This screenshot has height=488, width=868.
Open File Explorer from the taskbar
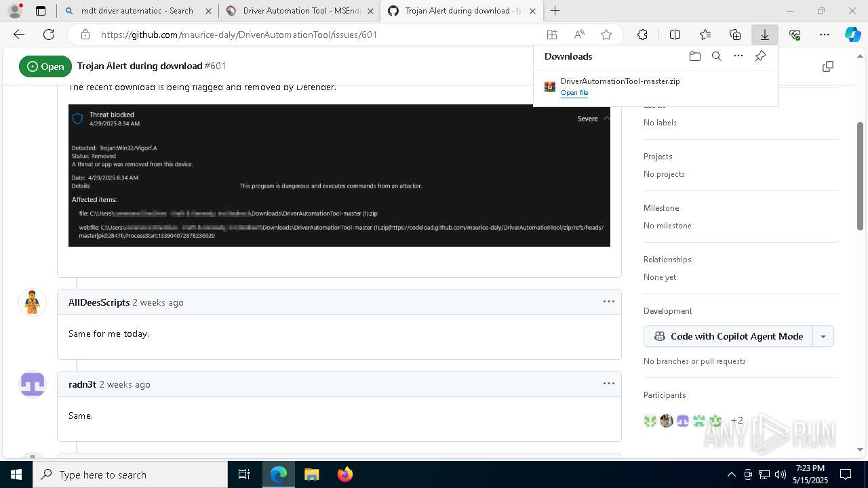[x=311, y=474]
